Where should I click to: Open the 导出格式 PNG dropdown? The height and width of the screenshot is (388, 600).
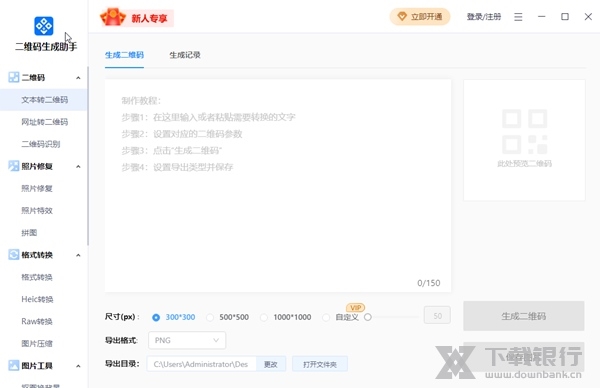187,340
